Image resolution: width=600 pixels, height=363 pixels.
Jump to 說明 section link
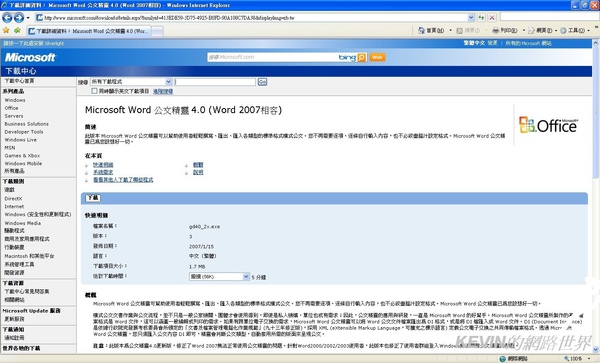pos(198,173)
